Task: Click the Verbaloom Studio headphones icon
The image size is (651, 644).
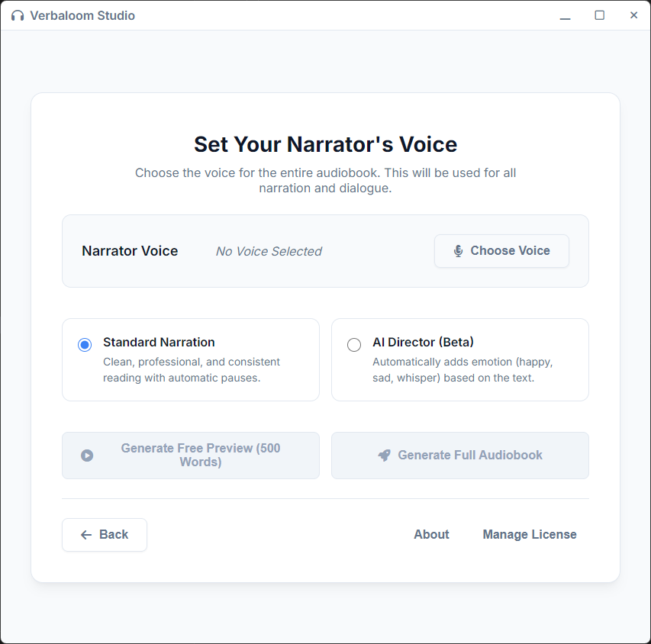Action: 18,16
